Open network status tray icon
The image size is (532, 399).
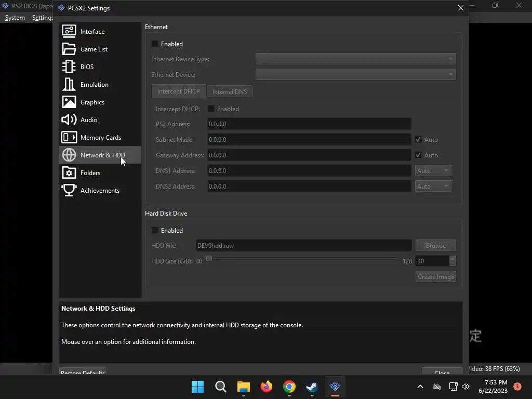point(453,387)
